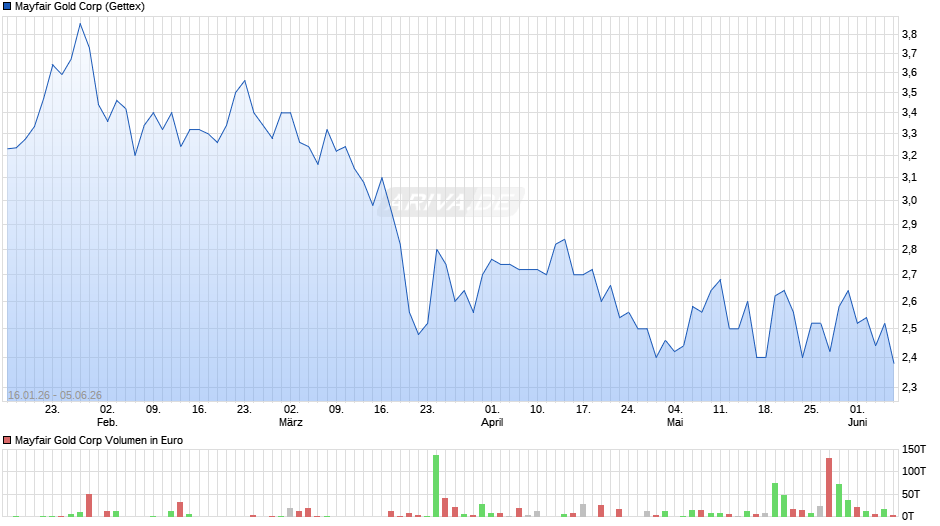The image size is (940, 526).
Task: Click the 'Juni' month label
Action: pos(857,422)
